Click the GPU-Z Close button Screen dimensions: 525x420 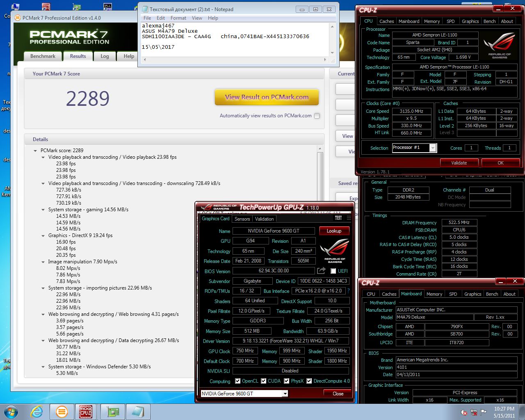coord(338,393)
